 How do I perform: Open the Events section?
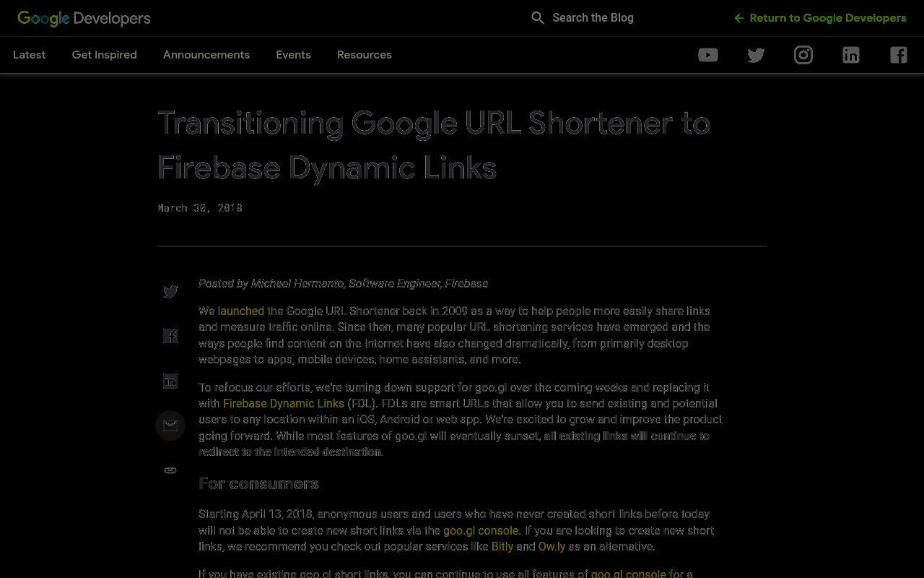click(x=293, y=55)
